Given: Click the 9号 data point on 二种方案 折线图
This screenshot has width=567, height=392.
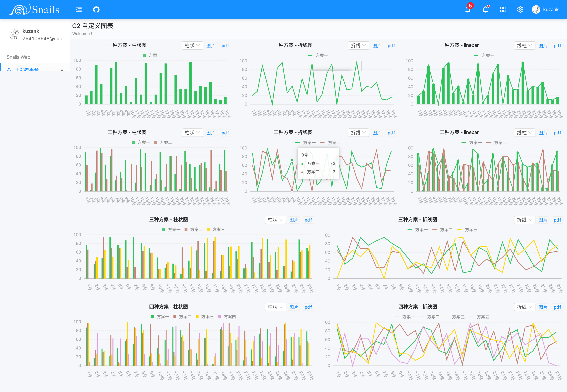Looking at the screenshot, I should coord(292,160).
